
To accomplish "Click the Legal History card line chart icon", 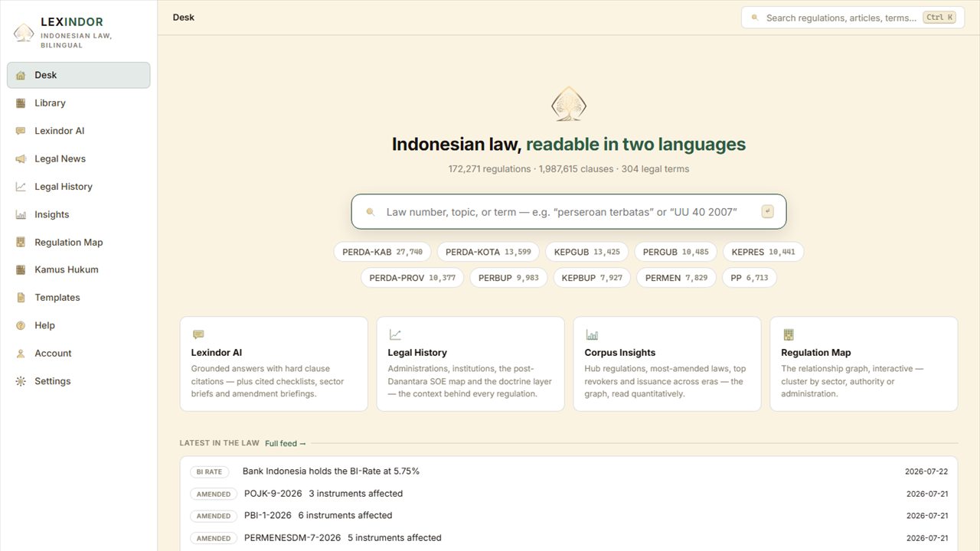I will 395,334.
